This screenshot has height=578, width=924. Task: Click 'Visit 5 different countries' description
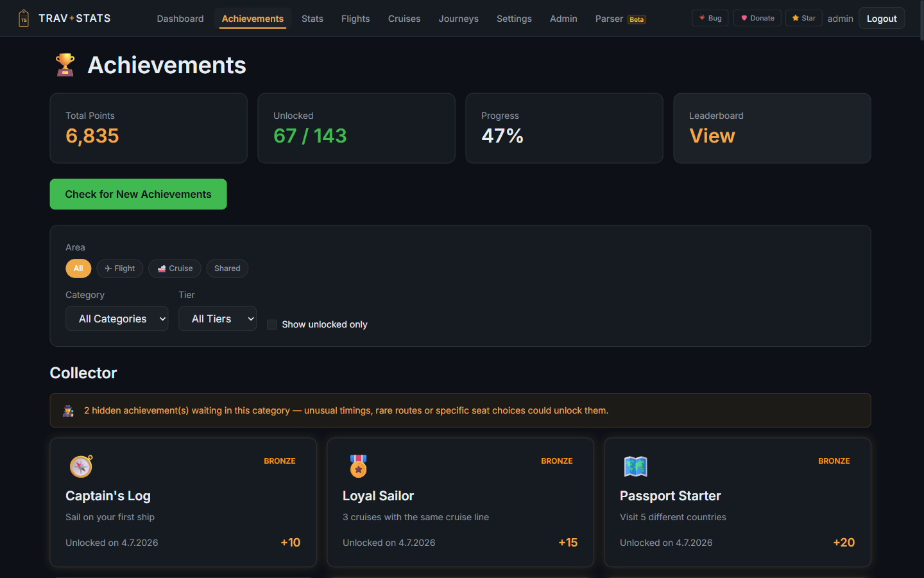pos(673,517)
